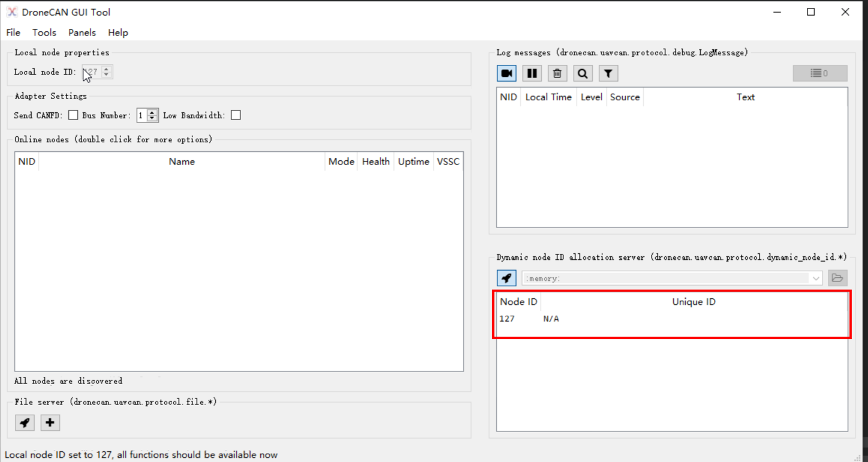This screenshot has width=868, height=462.
Task: Click the Uptime column header
Action: (413, 161)
